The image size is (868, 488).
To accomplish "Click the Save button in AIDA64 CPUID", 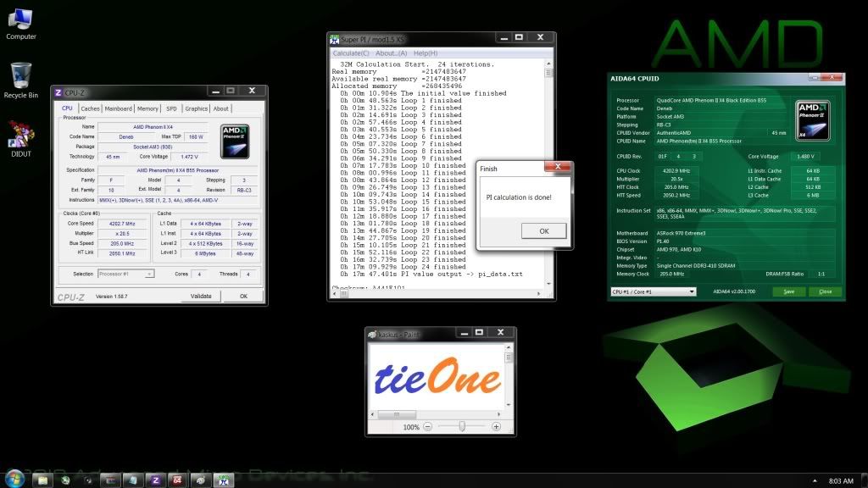I will tap(789, 291).
